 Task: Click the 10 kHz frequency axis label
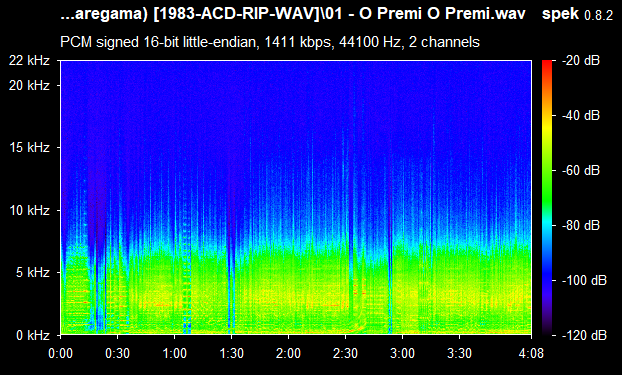pos(29,210)
